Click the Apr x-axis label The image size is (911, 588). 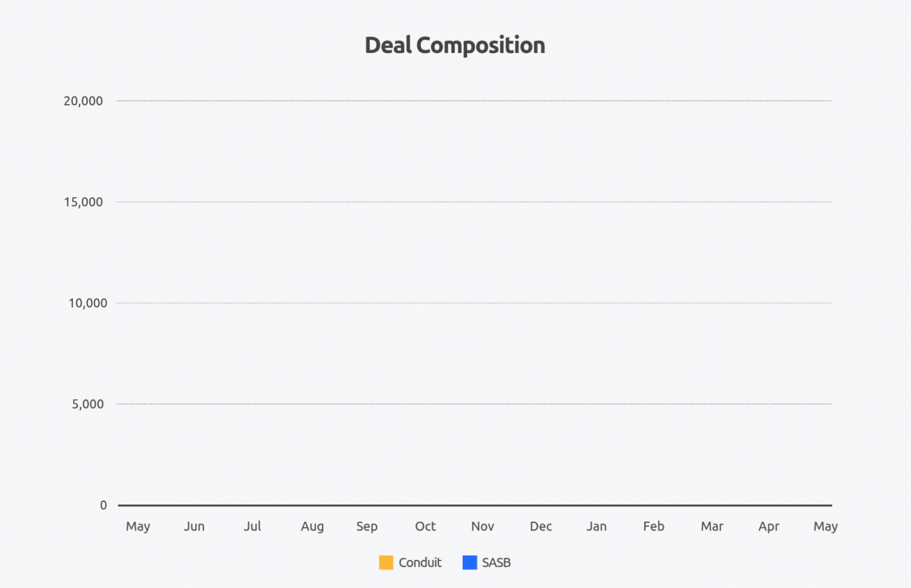pyautogui.click(x=769, y=527)
